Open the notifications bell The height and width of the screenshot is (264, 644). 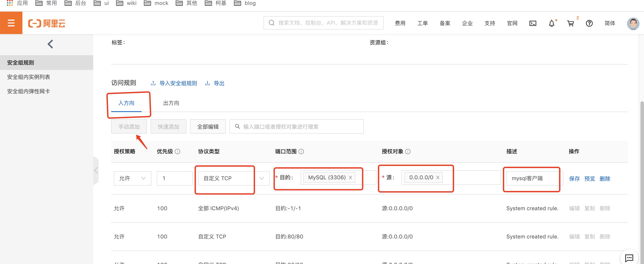coord(551,23)
